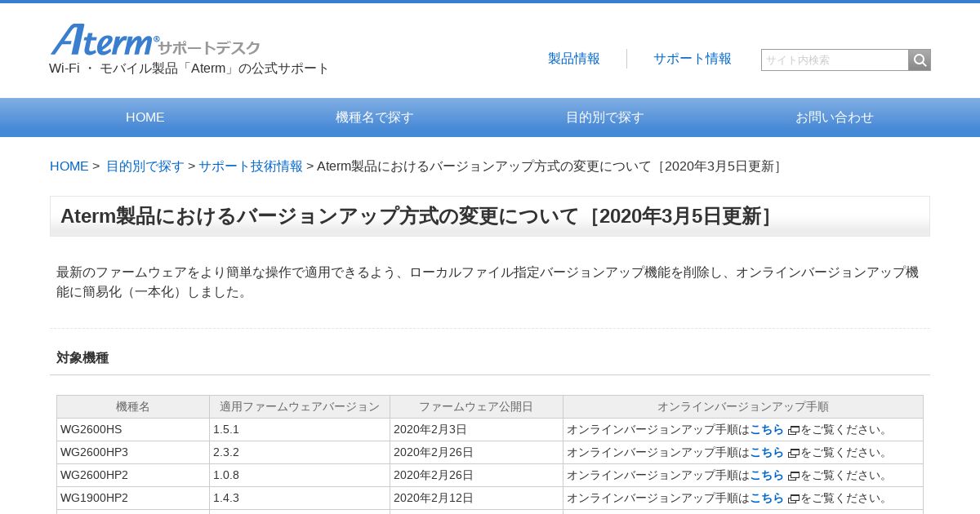The width and height of the screenshot is (980, 514).
Task: Open the 目的別で探す navigation tab
Action: (605, 117)
